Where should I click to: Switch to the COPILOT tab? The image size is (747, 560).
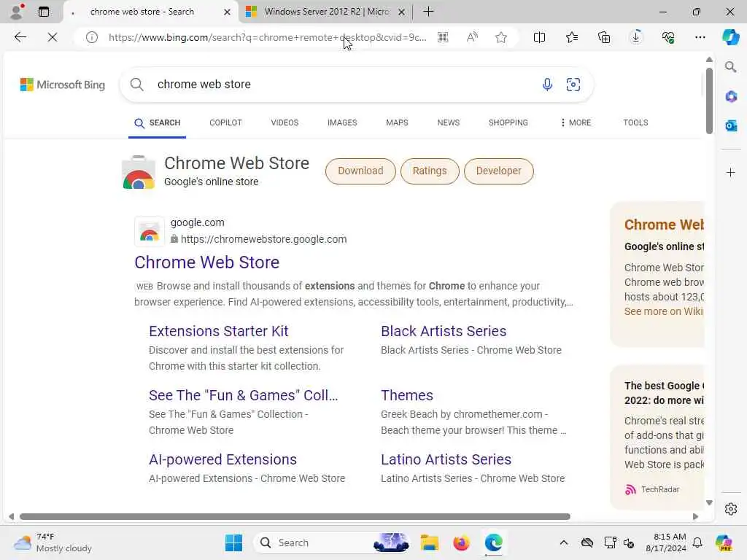click(225, 122)
